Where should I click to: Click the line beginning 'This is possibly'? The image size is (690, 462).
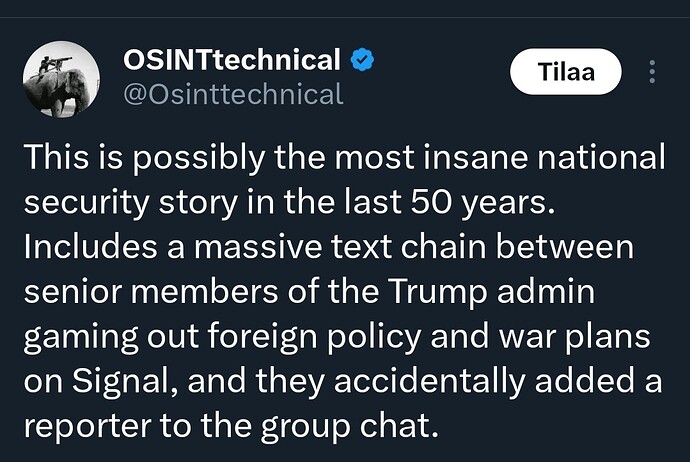[345, 159]
